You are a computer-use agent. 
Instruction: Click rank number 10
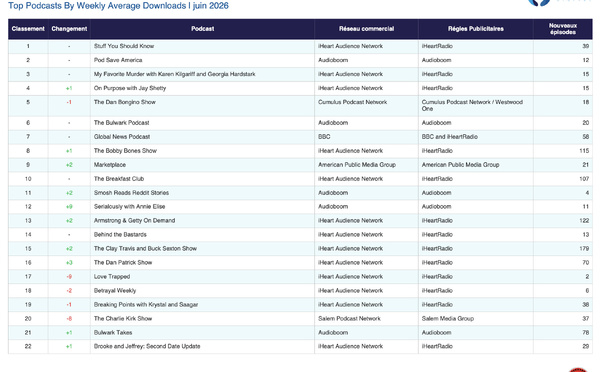(x=28, y=179)
